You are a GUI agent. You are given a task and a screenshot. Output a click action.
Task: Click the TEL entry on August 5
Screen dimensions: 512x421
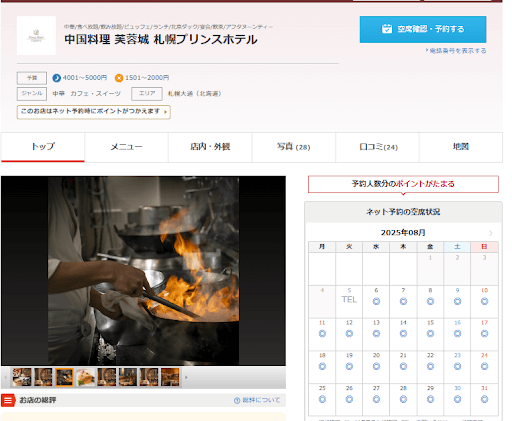[x=349, y=300]
